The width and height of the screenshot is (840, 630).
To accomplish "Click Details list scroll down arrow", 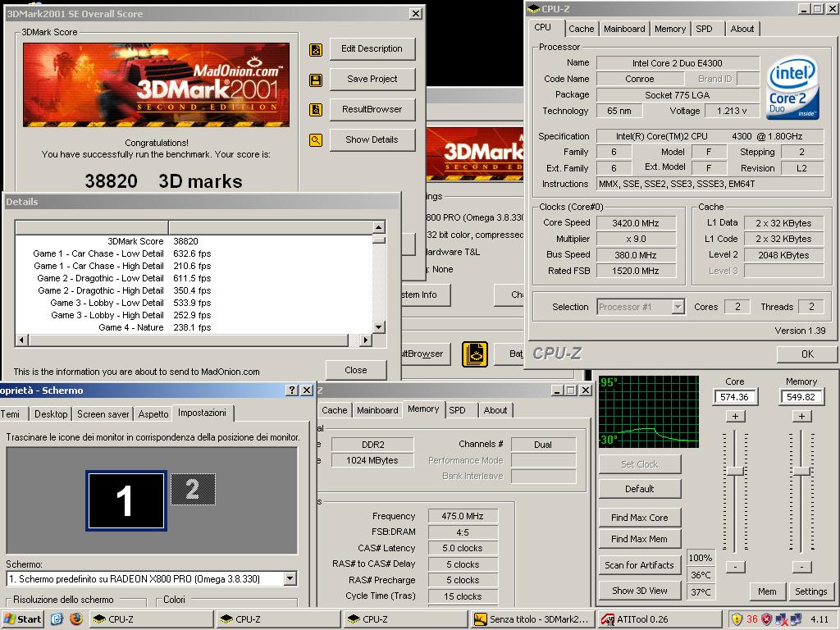I will 379,326.
